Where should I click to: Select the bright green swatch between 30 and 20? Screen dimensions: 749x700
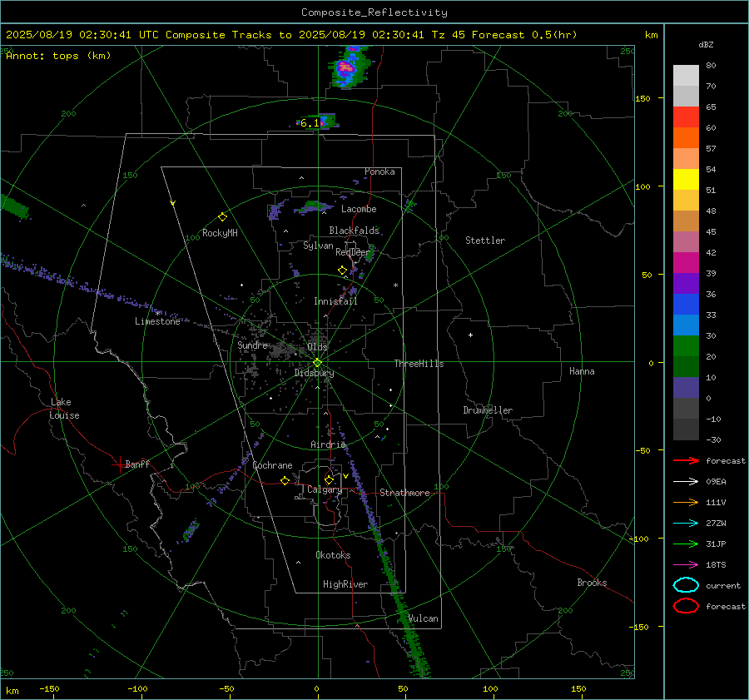pyautogui.click(x=686, y=346)
